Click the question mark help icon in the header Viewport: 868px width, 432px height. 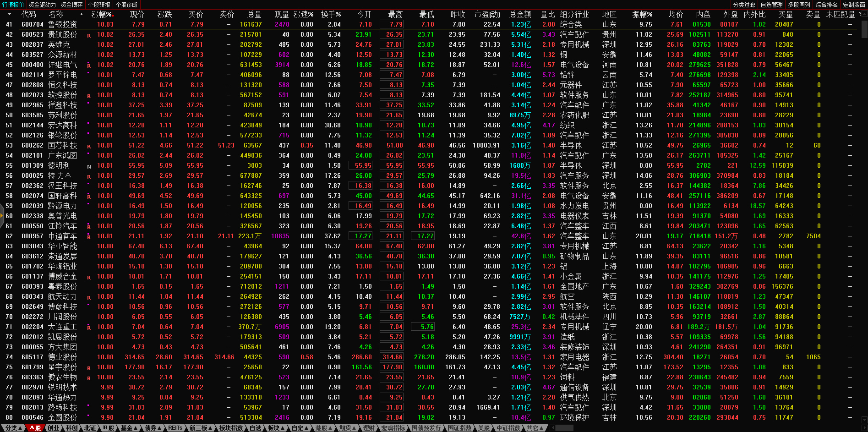[860, 14]
